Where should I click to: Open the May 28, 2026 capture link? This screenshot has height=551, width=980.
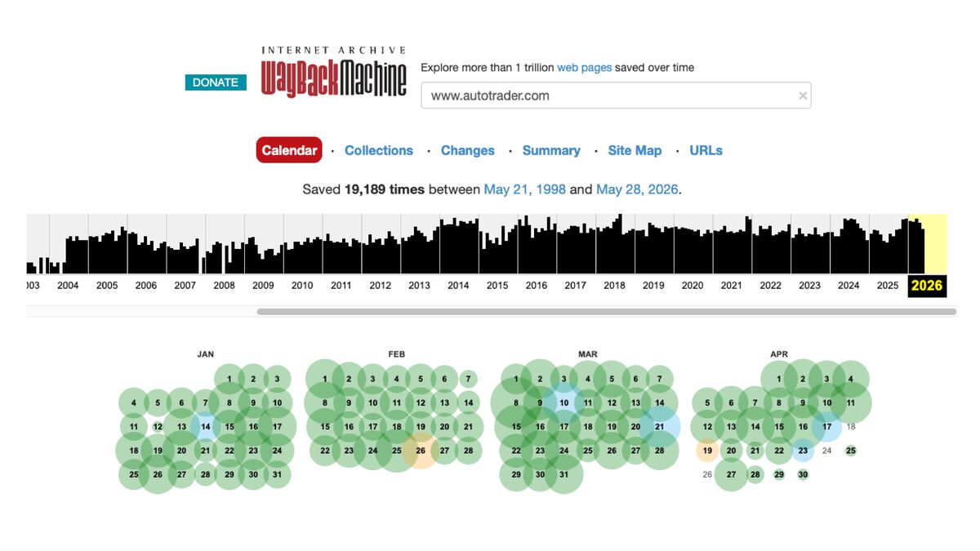click(x=637, y=189)
